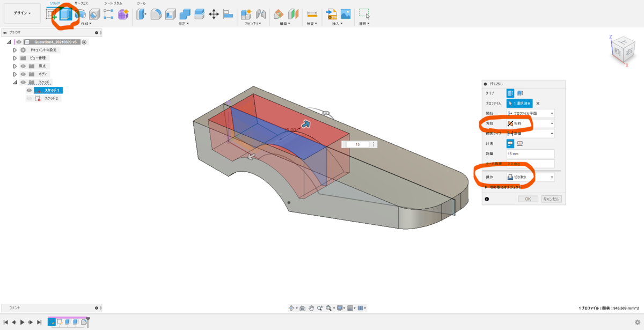
Task: Select the Create Sketch tool in toolbar
Action: tap(52, 14)
